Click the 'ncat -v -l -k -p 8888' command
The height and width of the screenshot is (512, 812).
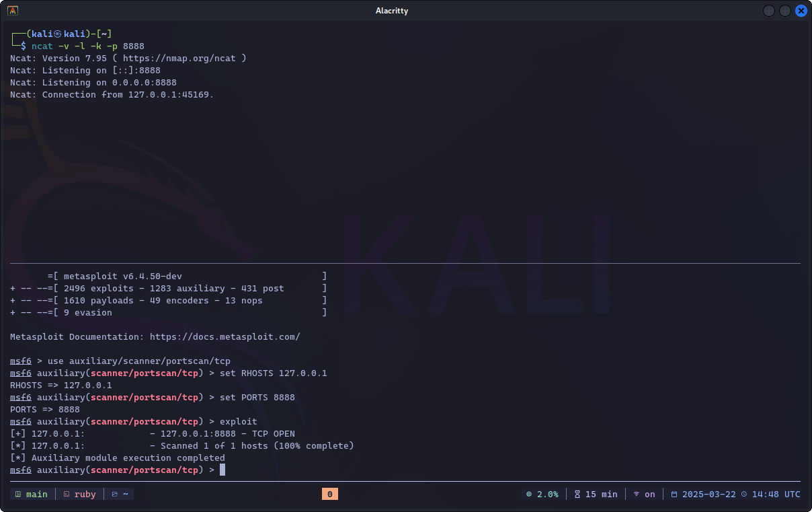point(88,46)
